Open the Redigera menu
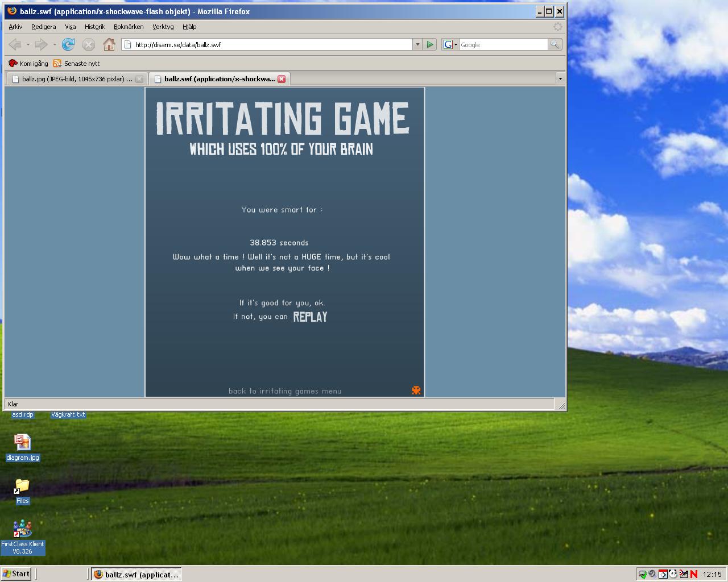Image resolution: width=728 pixels, height=582 pixels. tap(44, 27)
